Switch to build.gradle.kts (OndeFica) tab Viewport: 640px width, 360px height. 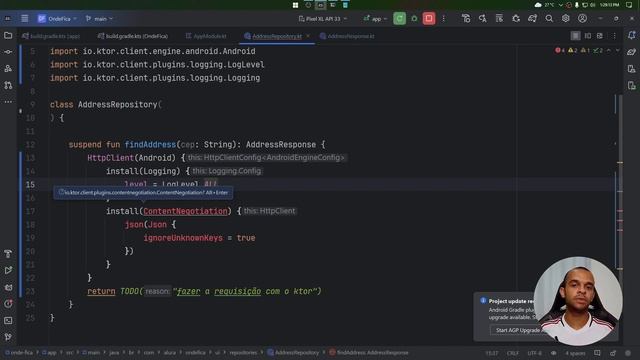pyautogui.click(x=133, y=36)
